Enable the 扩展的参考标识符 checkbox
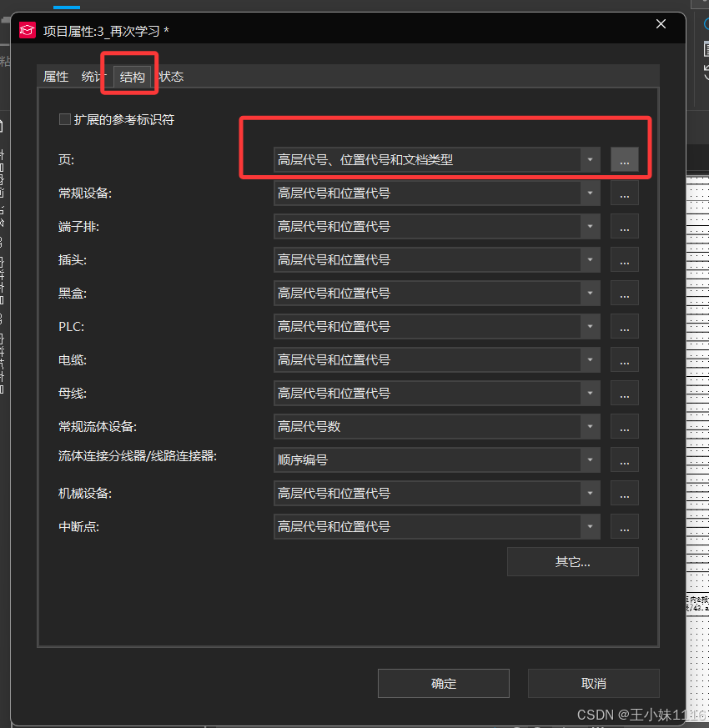 (x=64, y=119)
